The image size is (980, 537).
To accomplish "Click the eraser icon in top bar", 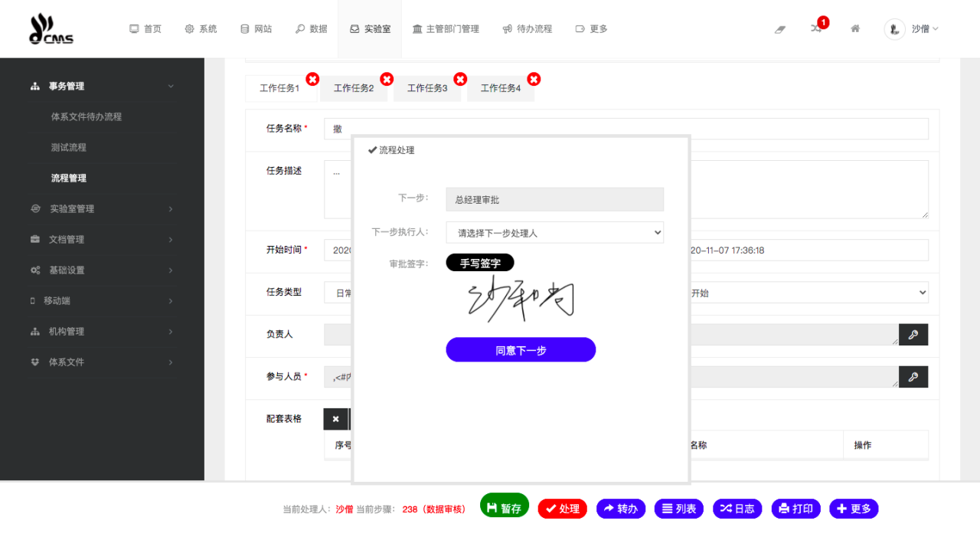I will 780,29.
